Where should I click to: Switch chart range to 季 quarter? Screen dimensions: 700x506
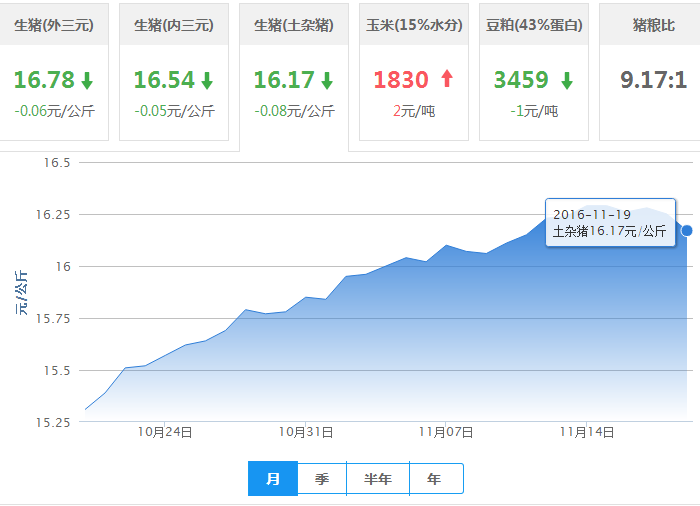pos(322,479)
